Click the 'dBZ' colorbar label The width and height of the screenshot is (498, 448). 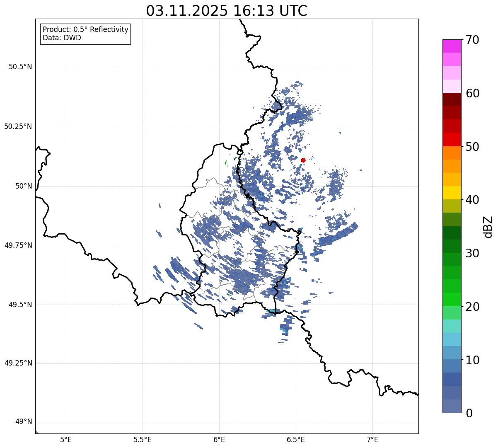(x=488, y=227)
